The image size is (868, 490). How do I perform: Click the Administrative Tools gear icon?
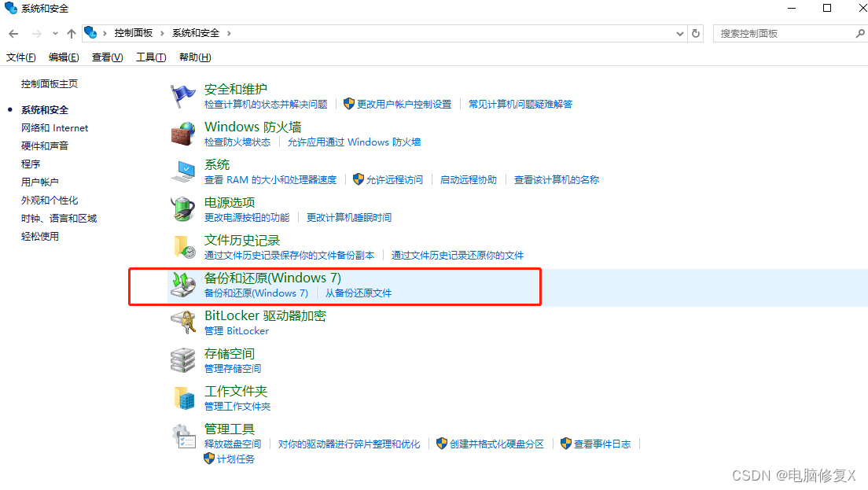pyautogui.click(x=183, y=437)
